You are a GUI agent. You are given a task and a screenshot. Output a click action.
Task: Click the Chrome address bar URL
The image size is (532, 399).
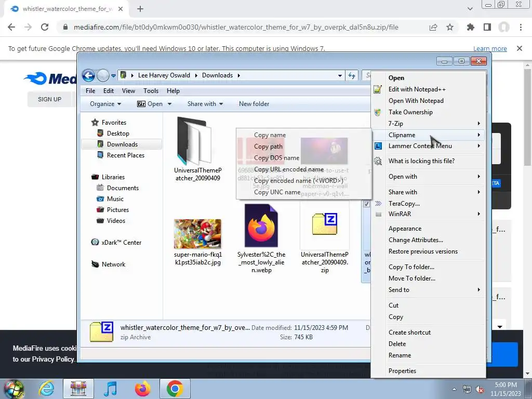tap(236, 27)
